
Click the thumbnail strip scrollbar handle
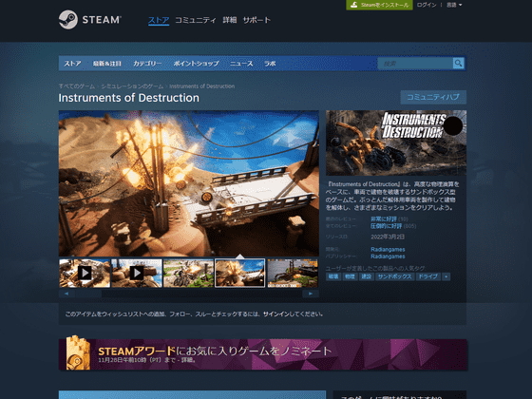click(x=88, y=294)
